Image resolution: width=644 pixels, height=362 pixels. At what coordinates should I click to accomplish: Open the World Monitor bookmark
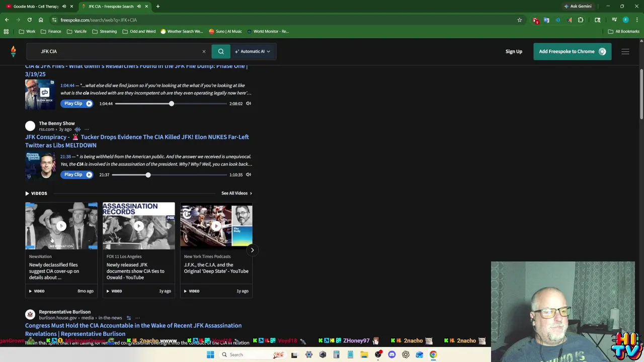(268, 31)
